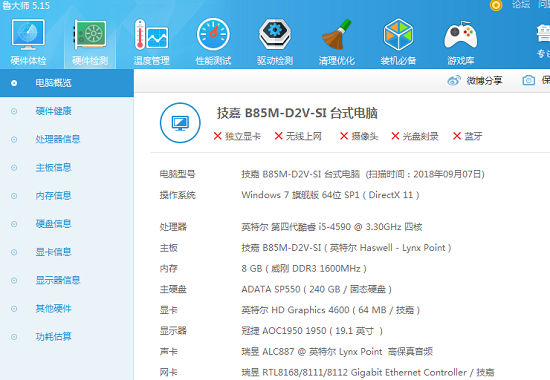Click the gold coin icon at top
The height and width of the screenshot is (380, 550).
pos(496,5)
